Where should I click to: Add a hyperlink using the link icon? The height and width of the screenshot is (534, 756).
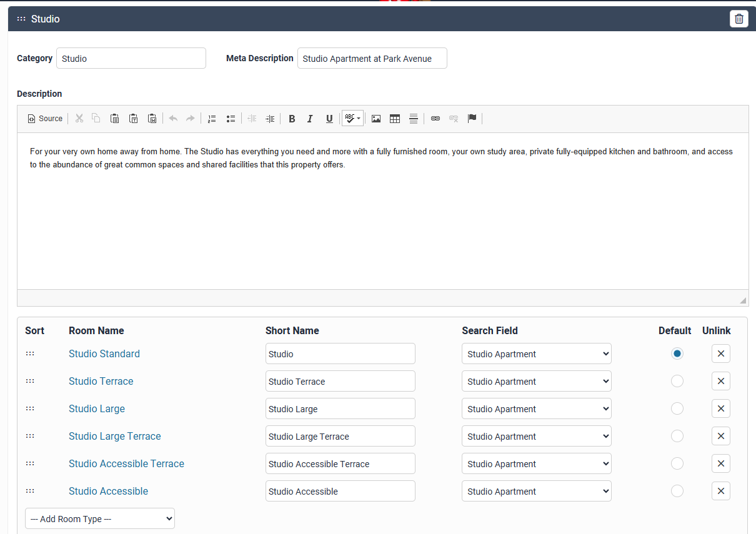(435, 119)
